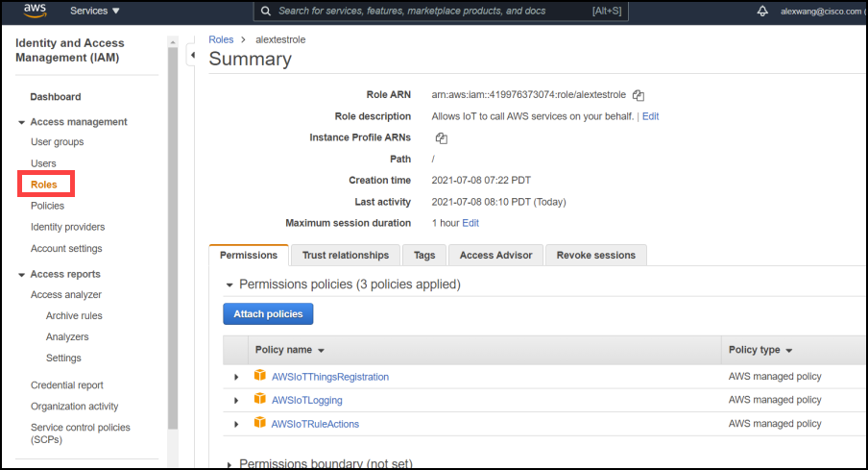Expand the AWSIoTLogging policy row
The width and height of the screenshot is (868, 470).
point(236,400)
